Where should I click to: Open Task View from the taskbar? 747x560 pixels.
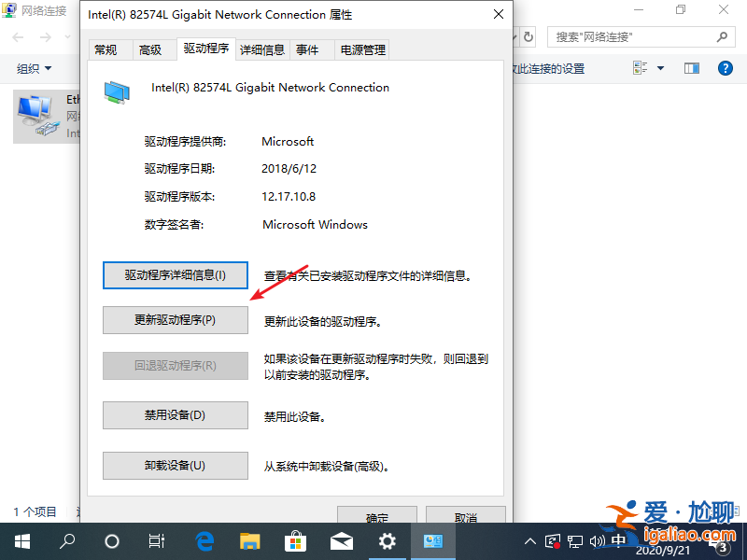[159, 540]
